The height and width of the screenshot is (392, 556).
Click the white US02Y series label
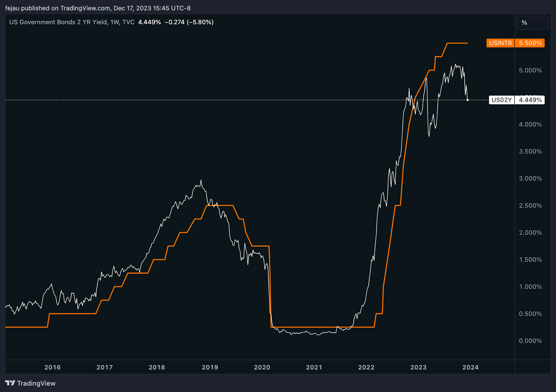501,100
